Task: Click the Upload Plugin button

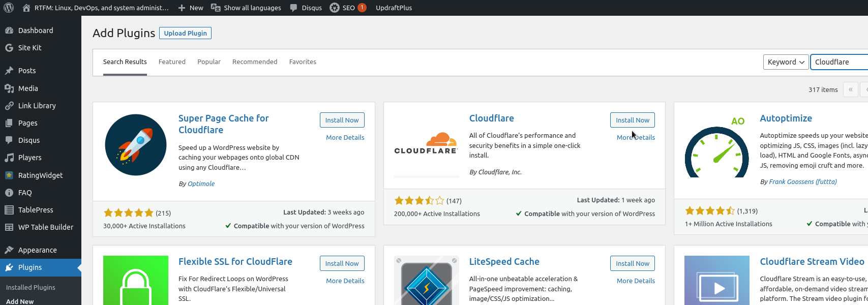Action: pos(186,33)
